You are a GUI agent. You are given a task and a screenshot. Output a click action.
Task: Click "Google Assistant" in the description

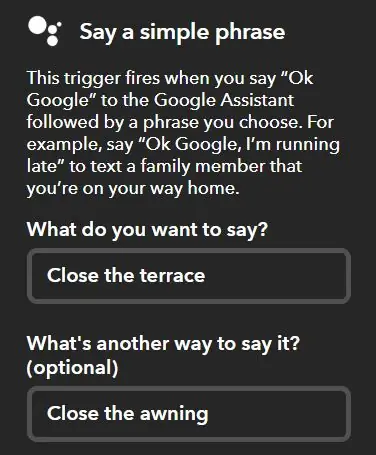point(224,100)
